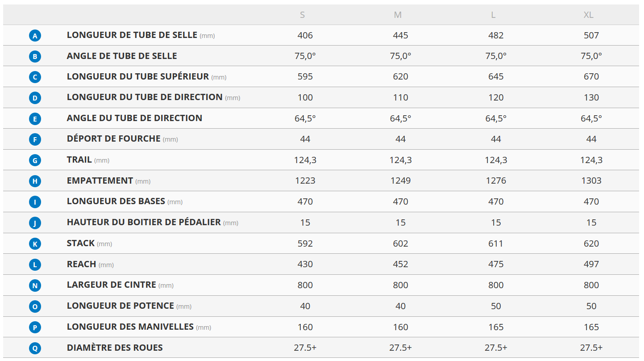Click the 1303 empattement value for XL
Screen dimensions: 644x361
click(x=591, y=180)
